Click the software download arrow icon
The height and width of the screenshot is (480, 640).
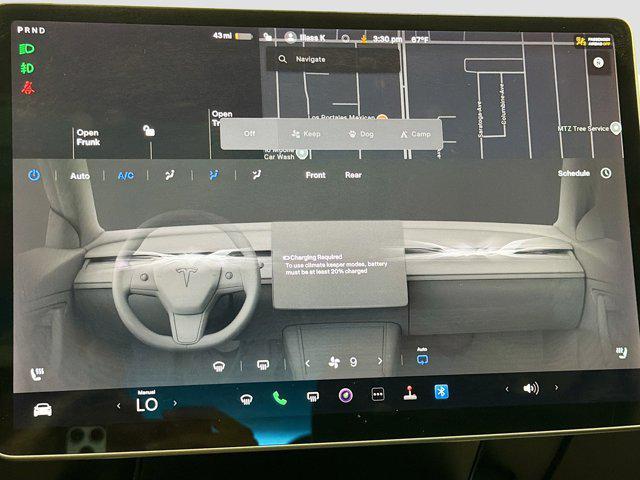(363, 39)
